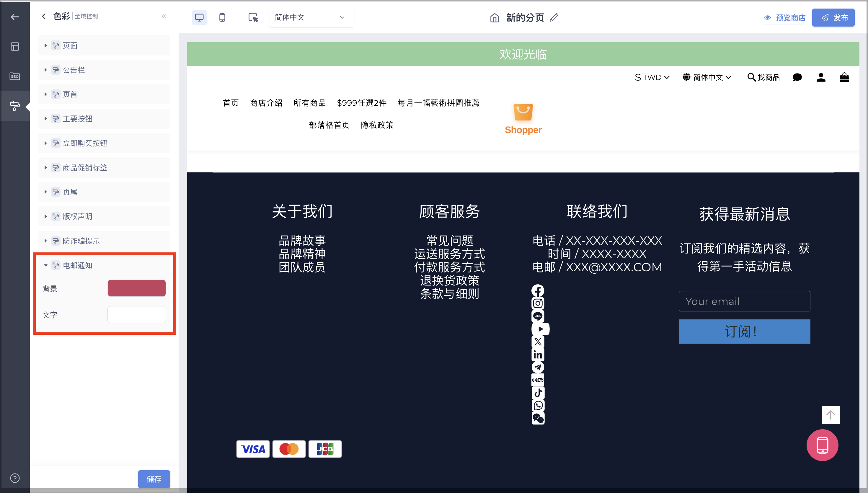Click the Telegram social icon
Screen dimensions: 868x493
pos(538,367)
